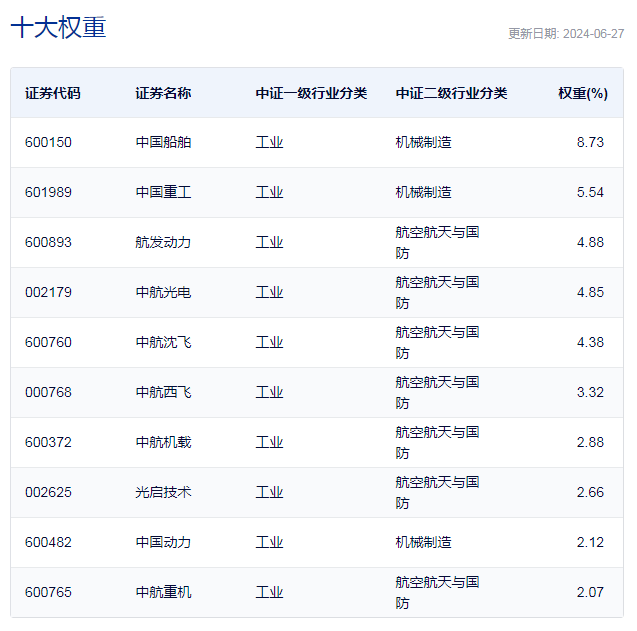637x631 pixels.
Task: Select stock code 002179
Action: [48, 292]
